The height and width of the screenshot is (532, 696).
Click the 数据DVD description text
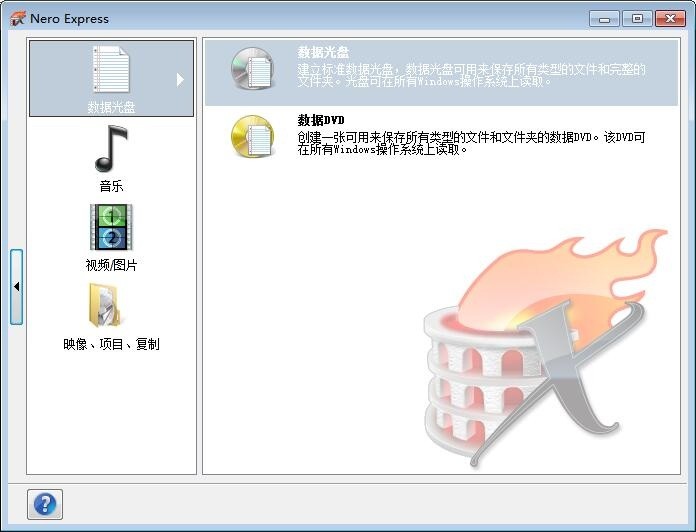point(471,143)
